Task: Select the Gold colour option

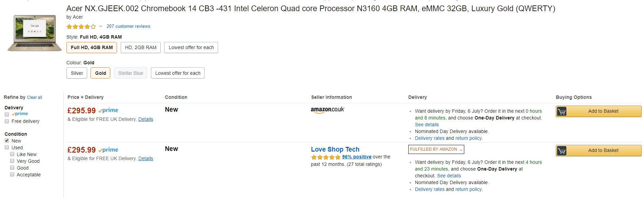Action: (x=100, y=73)
